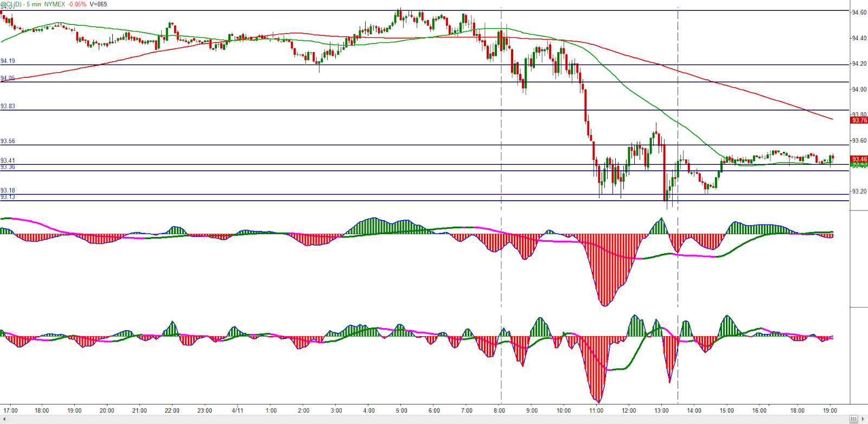868x424 pixels.
Task: Select the 93.83 horizontal line label
Action: (x=8, y=106)
